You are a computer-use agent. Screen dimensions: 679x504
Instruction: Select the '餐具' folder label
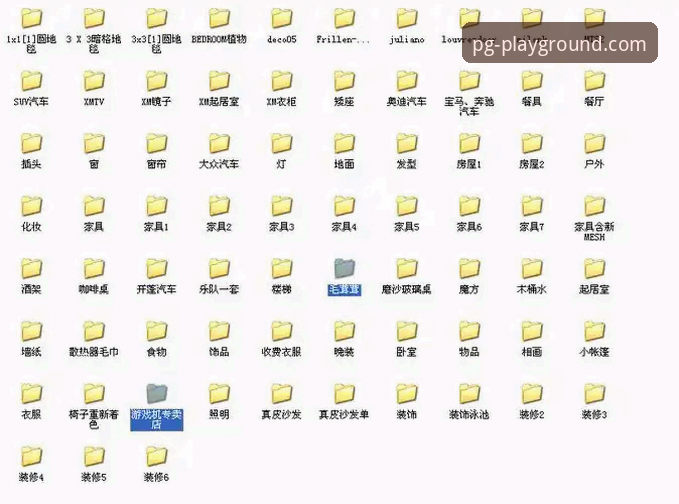point(532,102)
